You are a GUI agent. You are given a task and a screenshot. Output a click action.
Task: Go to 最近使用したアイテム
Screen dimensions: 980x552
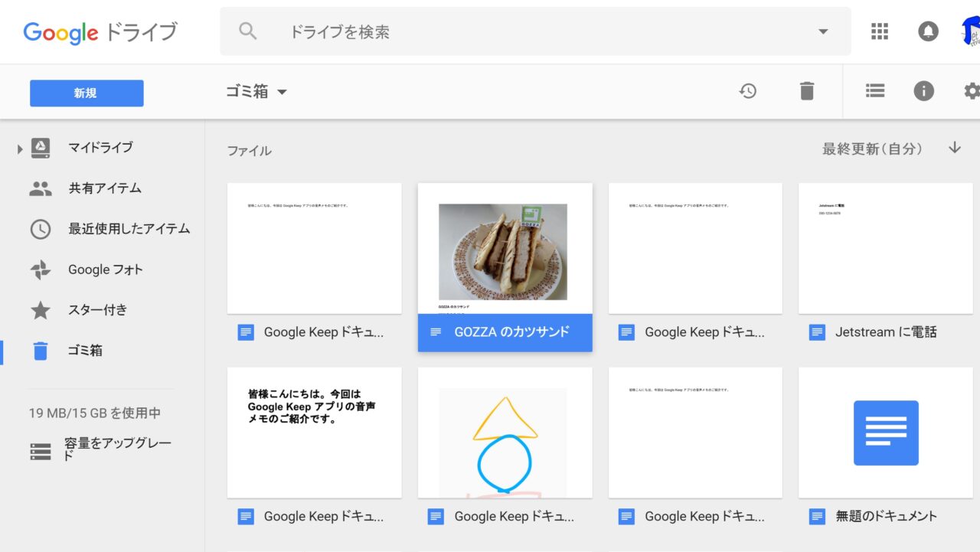tap(129, 229)
